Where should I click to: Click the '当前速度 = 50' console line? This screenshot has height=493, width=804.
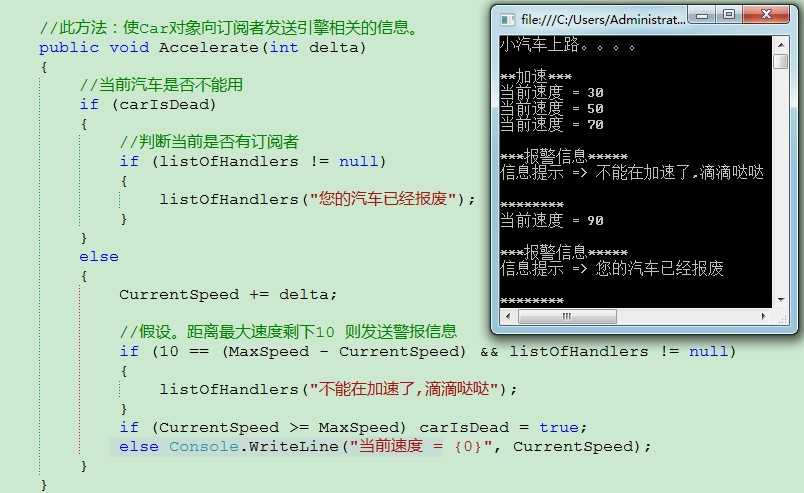552,108
